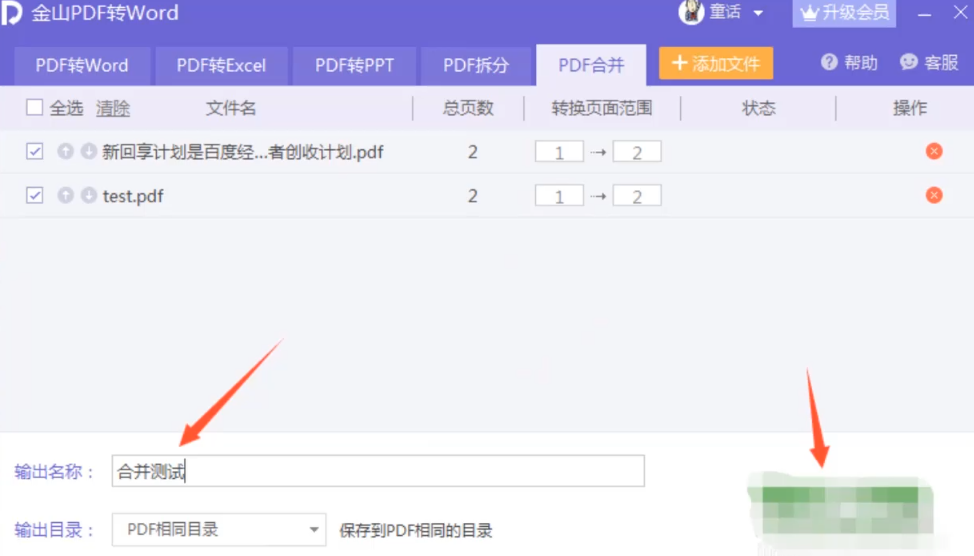Move test.pdf down in the list
The width and height of the screenshot is (974, 556).
[88, 196]
